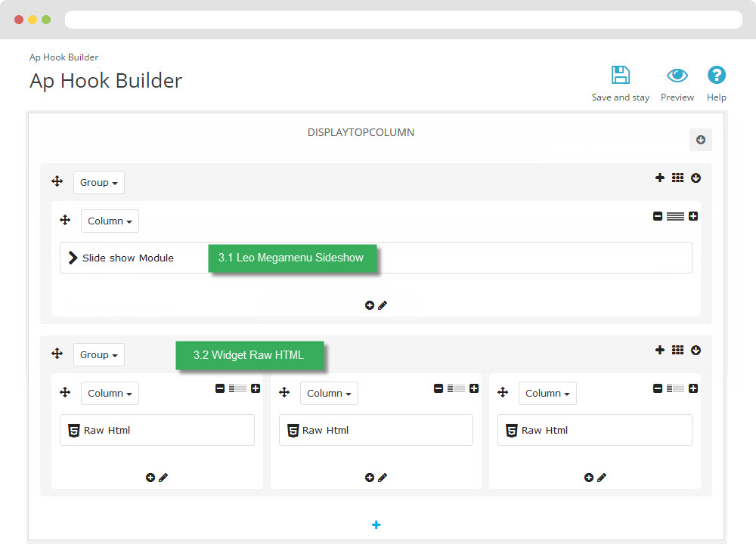Add a column via the first Group plus icon

659,178
